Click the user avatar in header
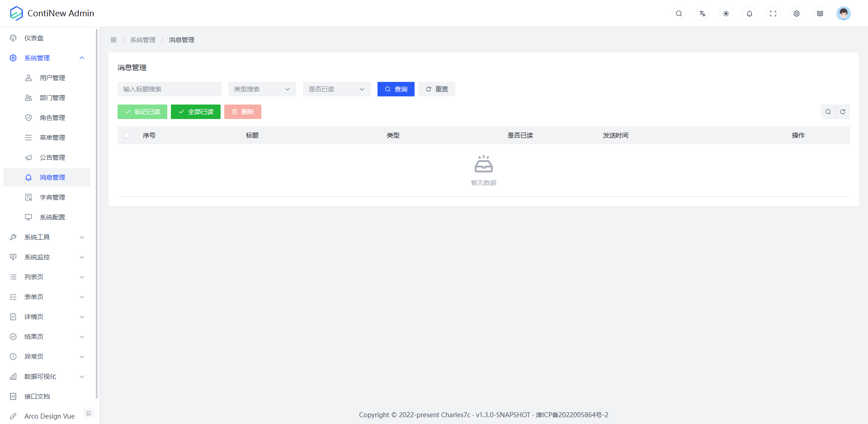The width and height of the screenshot is (868, 424). pyautogui.click(x=843, y=14)
